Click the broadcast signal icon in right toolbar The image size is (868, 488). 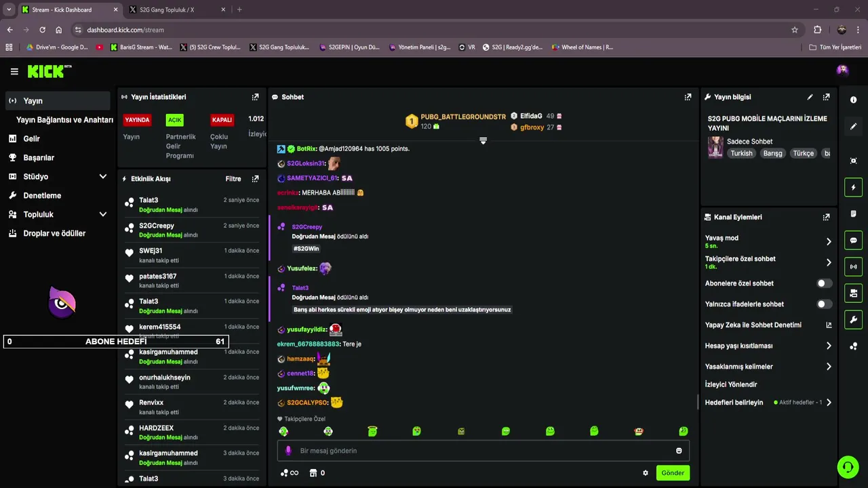click(853, 266)
